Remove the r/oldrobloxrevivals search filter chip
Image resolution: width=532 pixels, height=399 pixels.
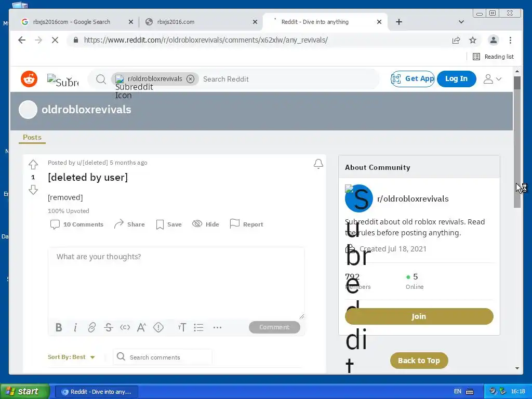191,79
